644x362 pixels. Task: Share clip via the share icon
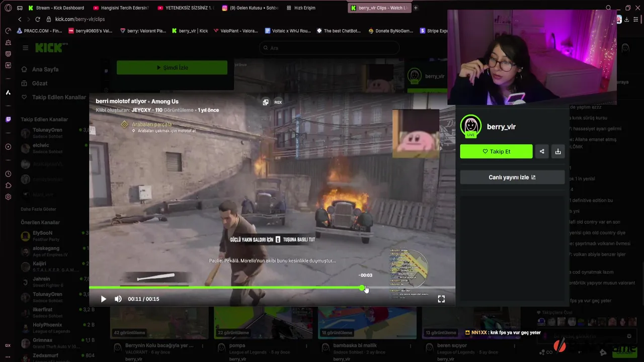click(x=542, y=151)
